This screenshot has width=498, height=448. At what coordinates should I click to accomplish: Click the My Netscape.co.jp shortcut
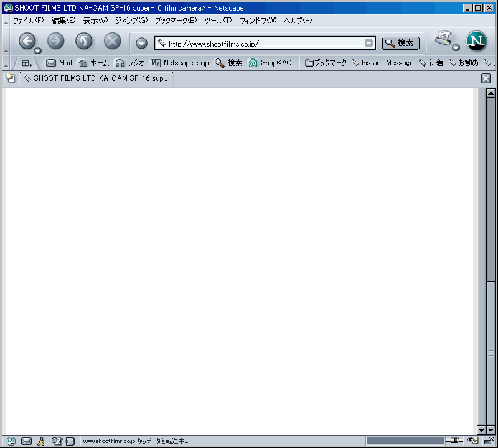180,63
